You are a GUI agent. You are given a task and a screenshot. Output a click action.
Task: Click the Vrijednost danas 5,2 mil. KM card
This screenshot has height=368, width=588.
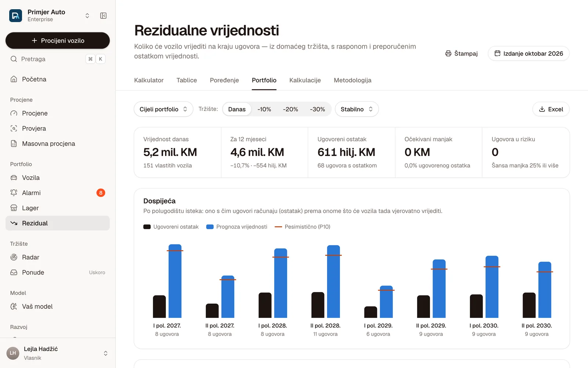178,152
